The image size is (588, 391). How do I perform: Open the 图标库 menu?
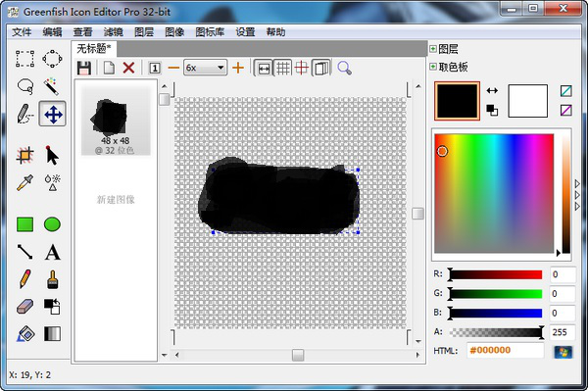210,32
